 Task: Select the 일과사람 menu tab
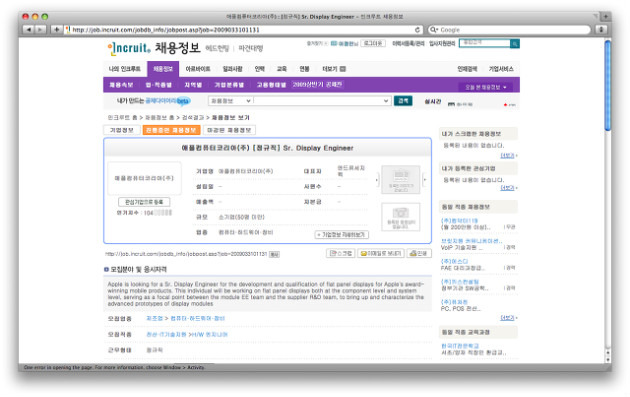pyautogui.click(x=233, y=69)
